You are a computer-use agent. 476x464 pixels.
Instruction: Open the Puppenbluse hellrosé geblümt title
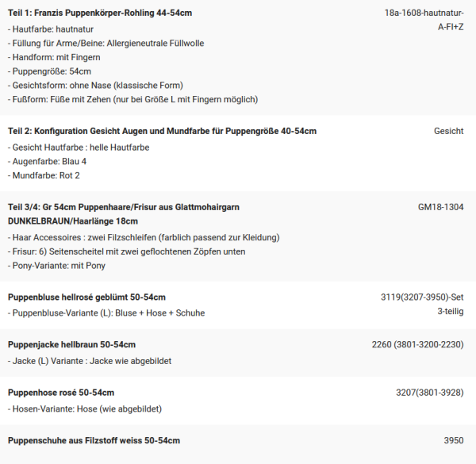point(87,297)
